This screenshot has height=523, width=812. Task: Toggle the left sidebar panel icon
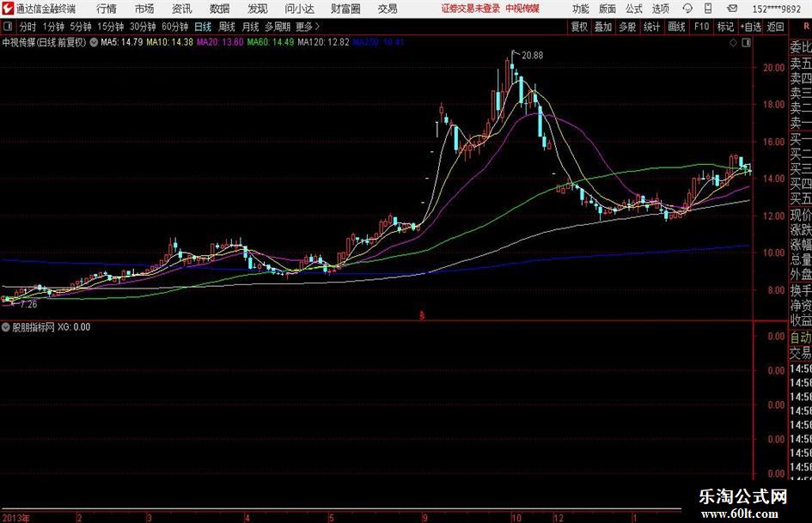8,26
